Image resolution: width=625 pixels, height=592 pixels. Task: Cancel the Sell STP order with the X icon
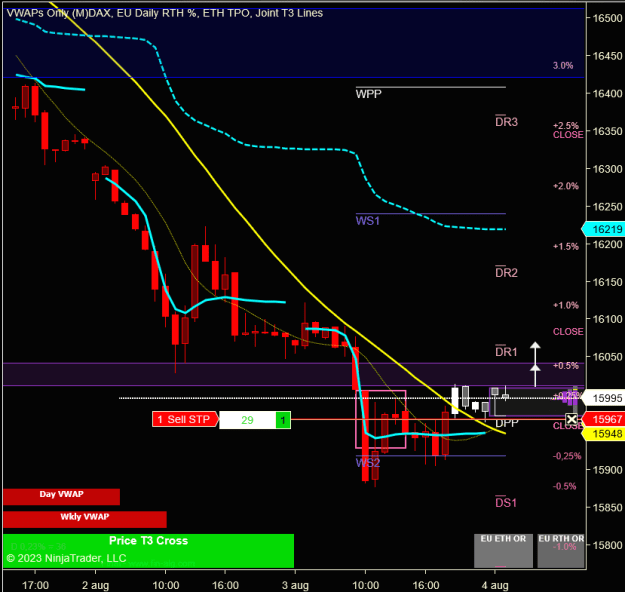click(571, 419)
